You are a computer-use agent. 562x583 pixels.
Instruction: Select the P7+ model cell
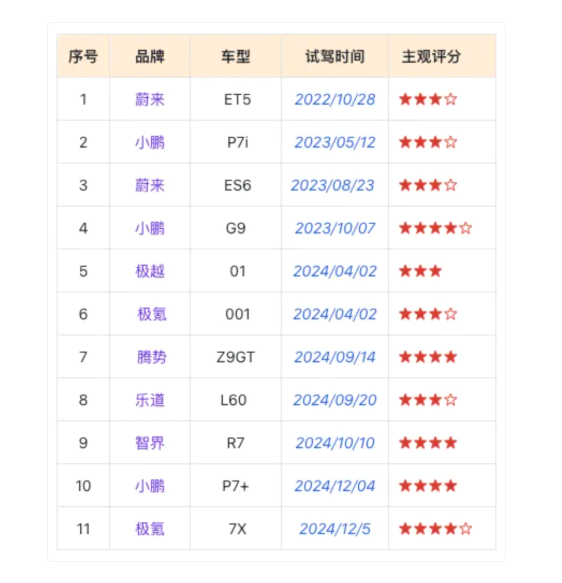coord(236,486)
